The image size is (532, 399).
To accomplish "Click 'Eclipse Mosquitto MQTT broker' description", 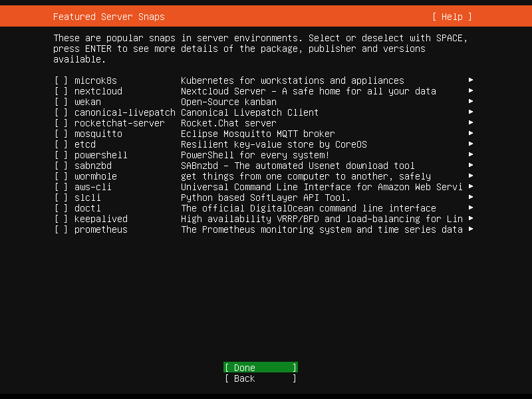I will (x=258, y=134).
